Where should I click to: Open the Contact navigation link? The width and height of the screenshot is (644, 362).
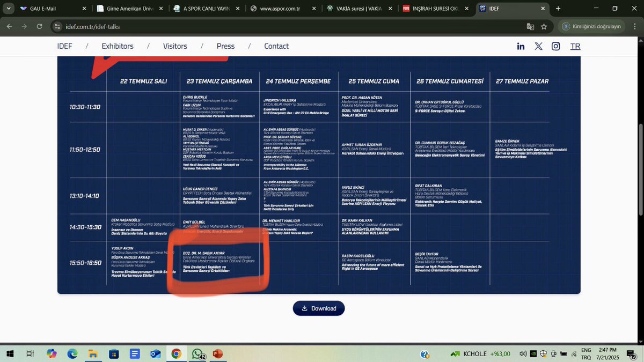point(276,46)
